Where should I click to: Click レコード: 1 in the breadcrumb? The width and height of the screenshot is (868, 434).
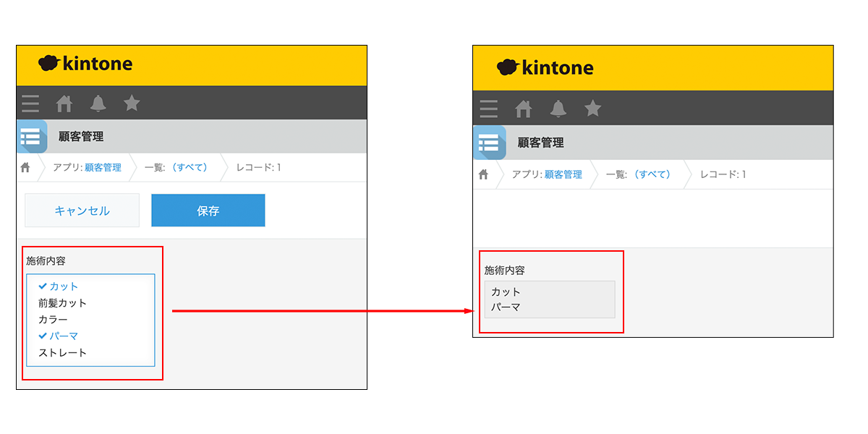tap(256, 167)
